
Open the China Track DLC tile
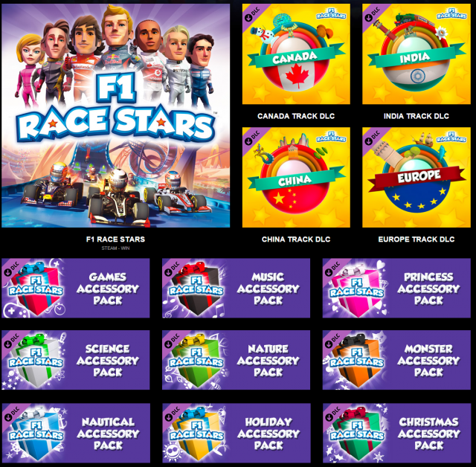[296, 177]
